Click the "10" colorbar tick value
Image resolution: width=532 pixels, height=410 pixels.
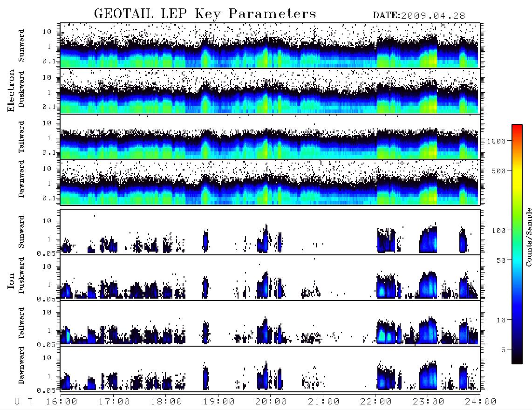pyautogui.click(x=501, y=320)
